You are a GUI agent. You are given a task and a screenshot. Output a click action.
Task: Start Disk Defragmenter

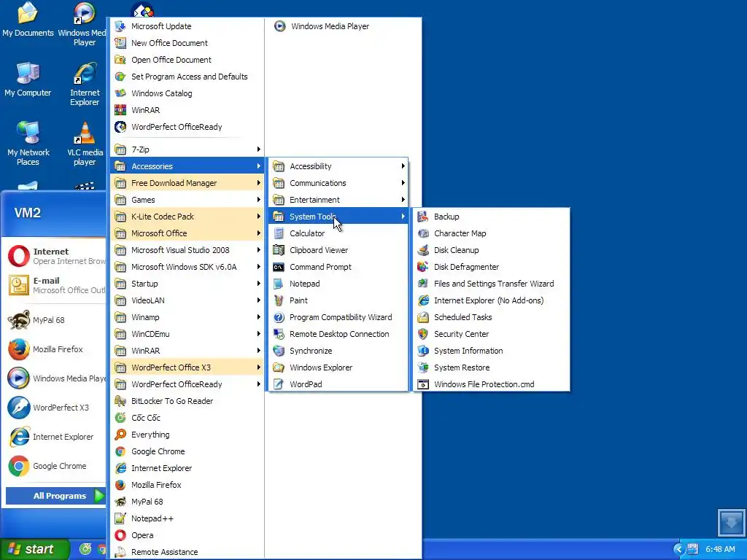[x=491, y=267]
